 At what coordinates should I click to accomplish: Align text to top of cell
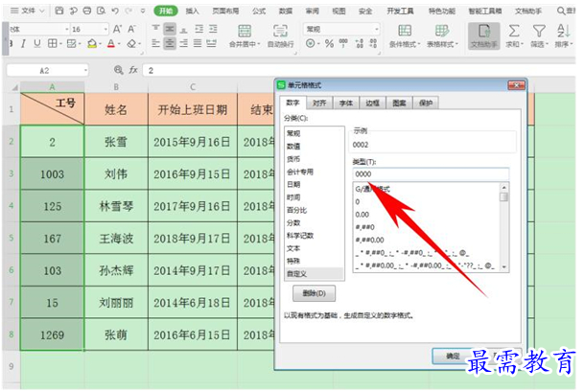click(x=156, y=29)
